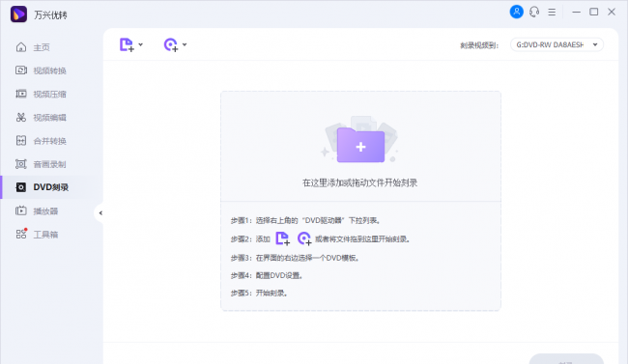Collapse the left sidebar panel
The image size is (628, 364).
pyautogui.click(x=100, y=213)
